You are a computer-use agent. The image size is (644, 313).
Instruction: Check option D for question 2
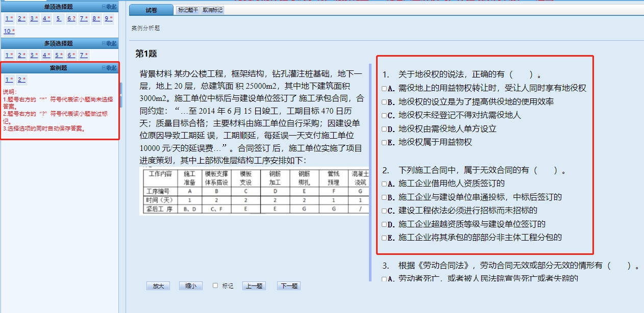pos(384,223)
